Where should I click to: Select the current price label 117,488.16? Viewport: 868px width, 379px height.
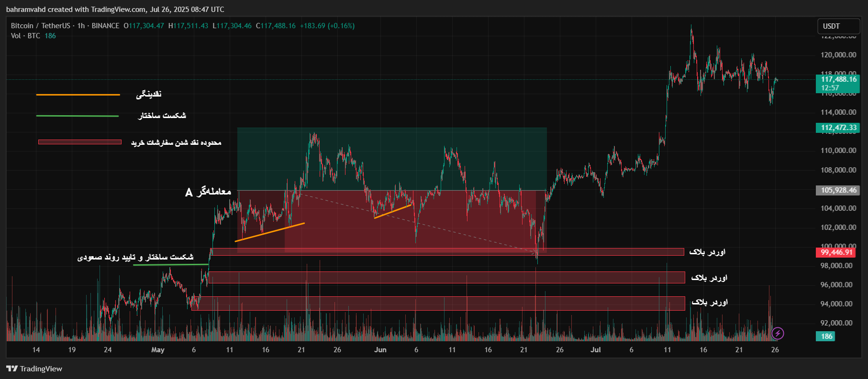coord(838,79)
